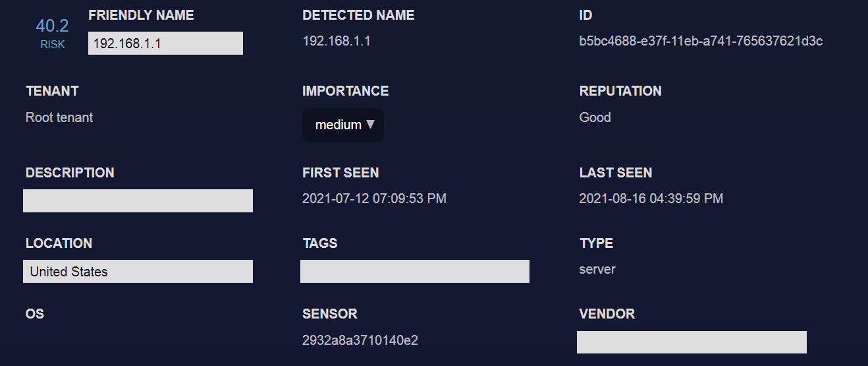Screen dimensions: 868x366
Task: Click the 40.2 risk score
Action: [52, 26]
